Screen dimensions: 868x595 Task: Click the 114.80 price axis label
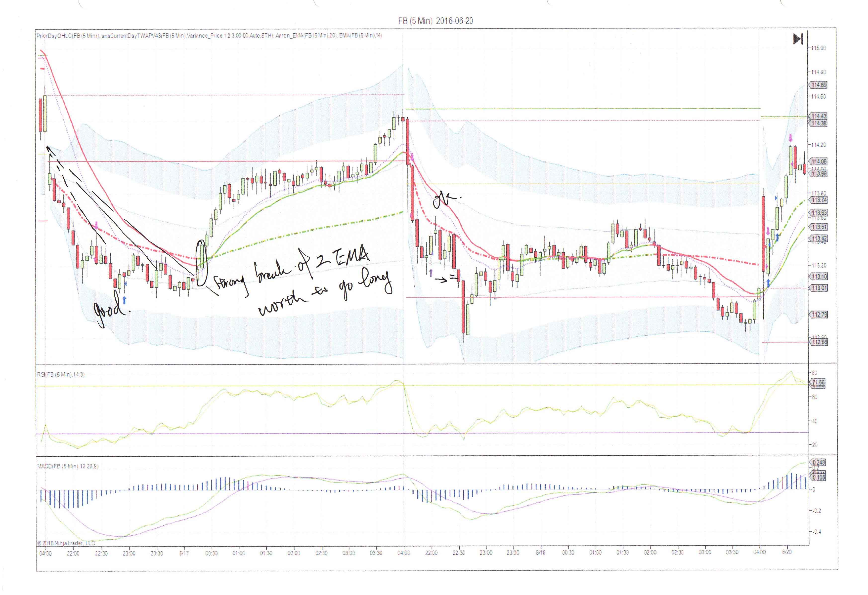(x=819, y=72)
